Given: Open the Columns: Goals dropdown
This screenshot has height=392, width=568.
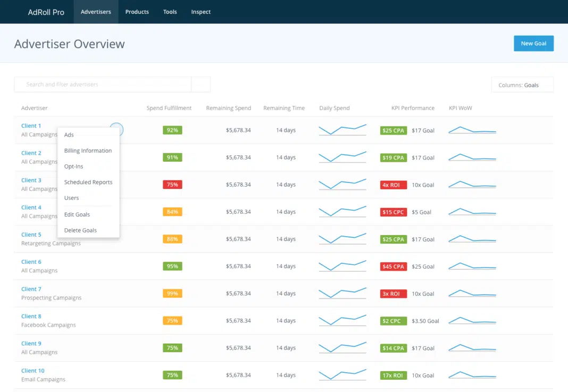Looking at the screenshot, I should 522,85.
